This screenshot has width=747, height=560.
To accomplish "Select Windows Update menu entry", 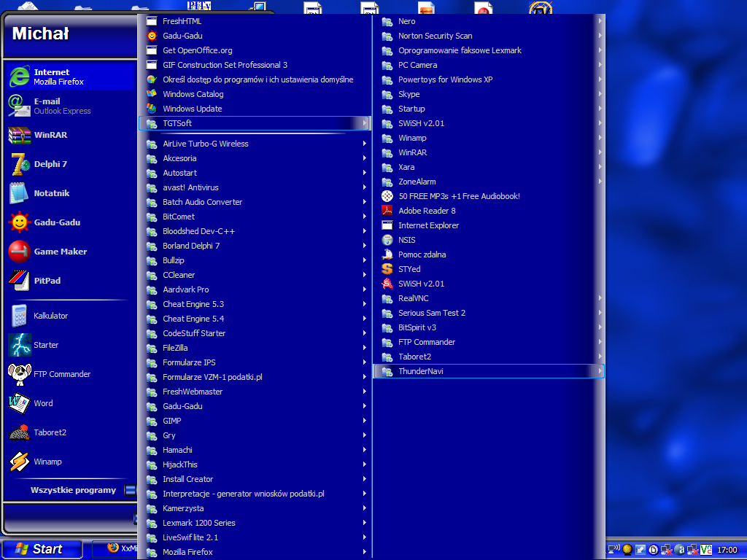I will (x=192, y=109).
